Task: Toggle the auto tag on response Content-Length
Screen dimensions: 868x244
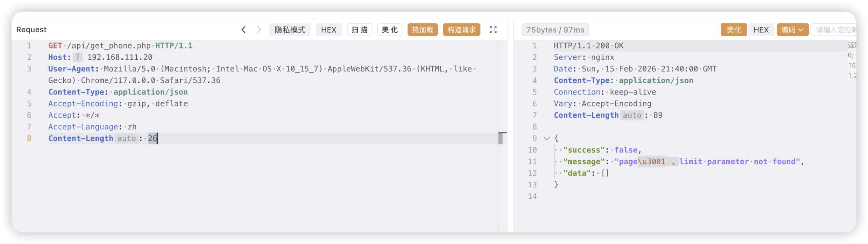Action: pos(632,115)
